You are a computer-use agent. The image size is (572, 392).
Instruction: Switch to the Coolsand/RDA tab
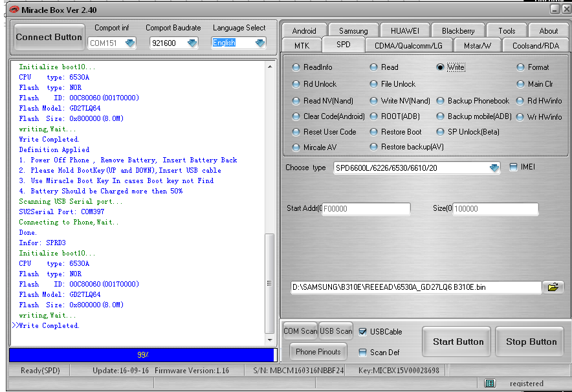pos(536,45)
